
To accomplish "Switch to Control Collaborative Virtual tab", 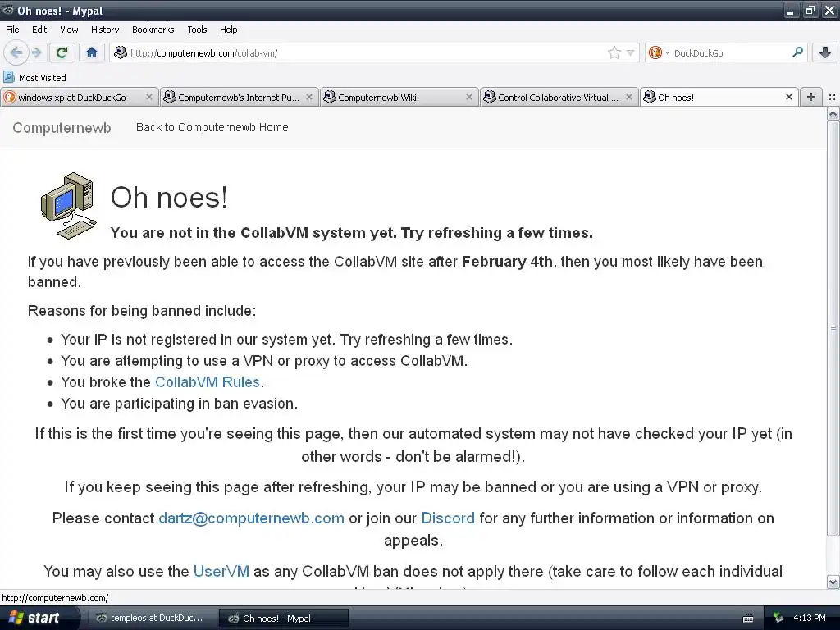I will (559, 98).
